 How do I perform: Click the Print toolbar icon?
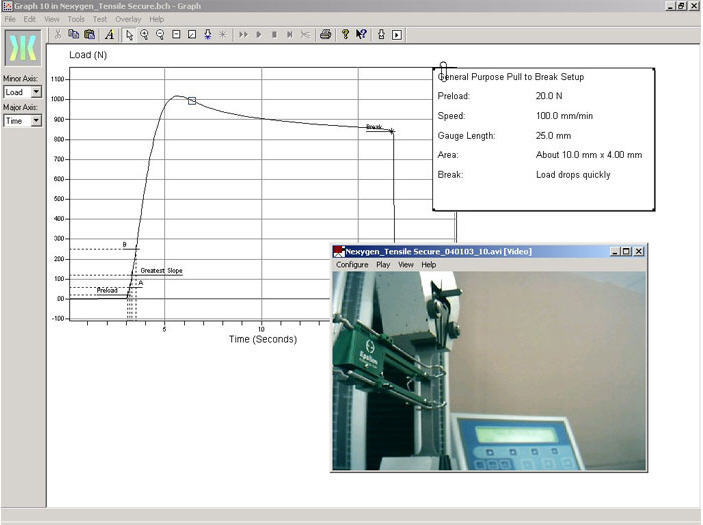(325, 35)
